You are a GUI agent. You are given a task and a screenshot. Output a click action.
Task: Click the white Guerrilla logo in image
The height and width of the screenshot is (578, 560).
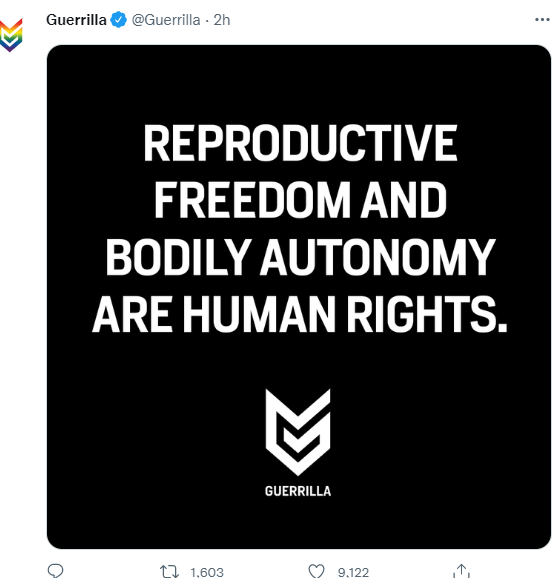[x=298, y=432]
